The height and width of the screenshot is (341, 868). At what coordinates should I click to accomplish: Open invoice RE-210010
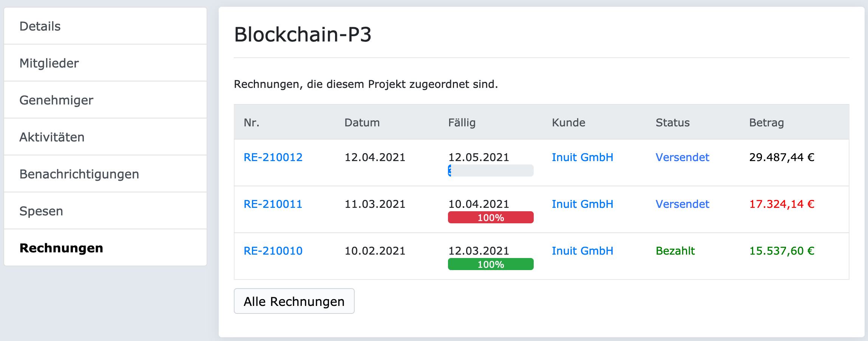[273, 250]
